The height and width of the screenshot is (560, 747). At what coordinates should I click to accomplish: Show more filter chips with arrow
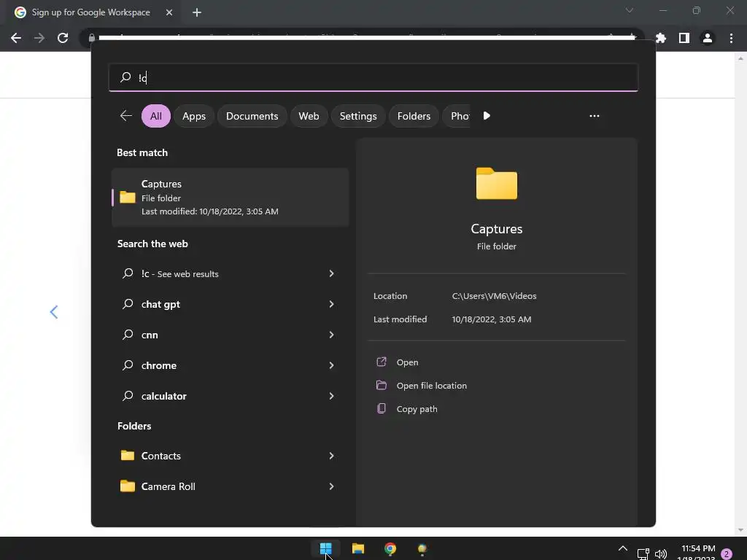487,116
